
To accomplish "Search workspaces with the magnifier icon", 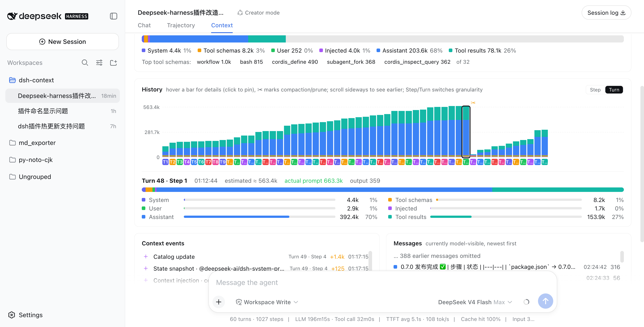I will click(x=85, y=62).
